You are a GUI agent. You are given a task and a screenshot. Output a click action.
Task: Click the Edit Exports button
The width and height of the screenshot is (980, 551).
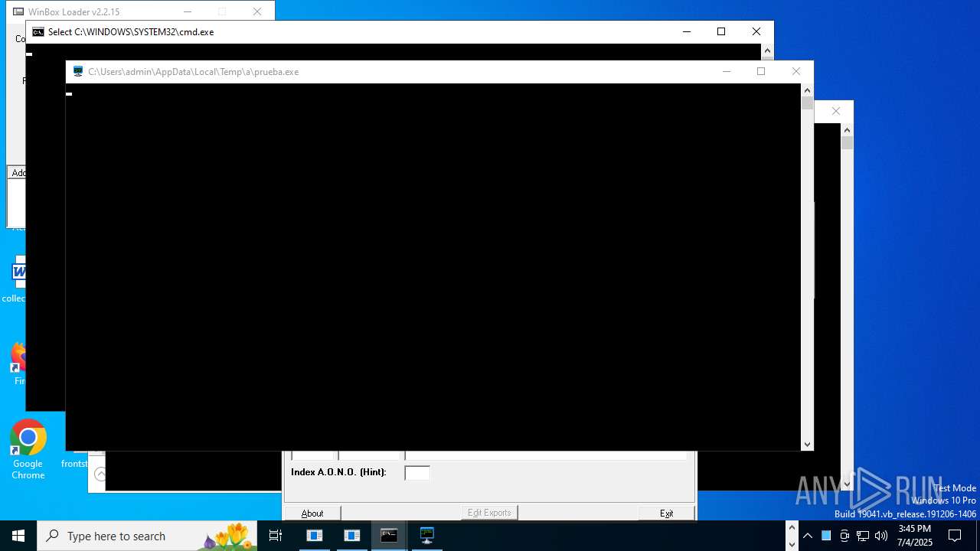click(x=489, y=513)
